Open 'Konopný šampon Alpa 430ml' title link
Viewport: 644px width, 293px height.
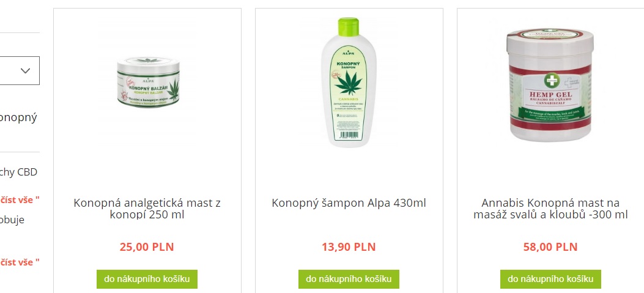[349, 203]
